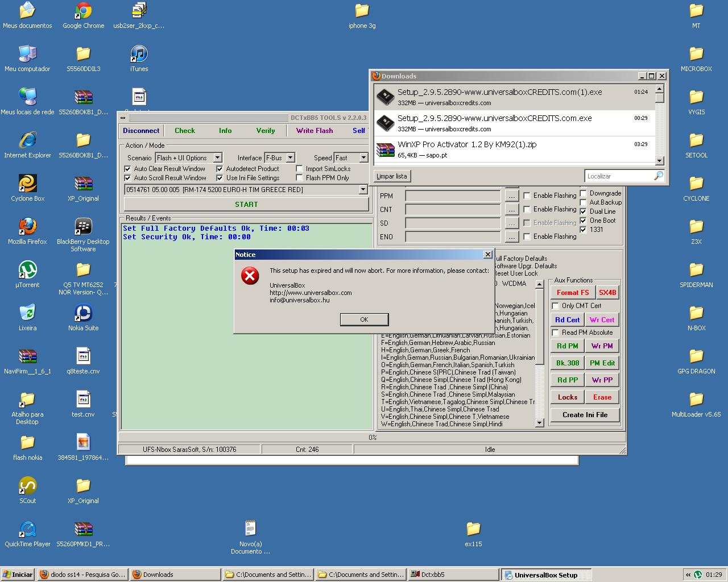
Task: Toggle Auto Scroll Result Window checkbox
Action: 127,178
